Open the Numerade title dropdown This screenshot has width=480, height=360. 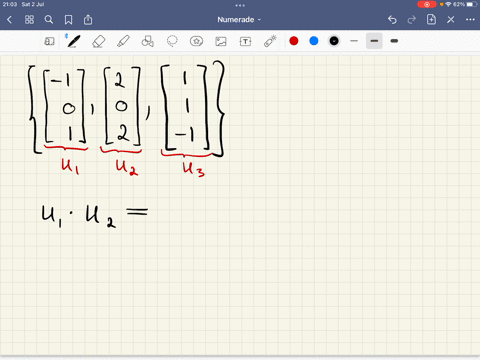click(239, 20)
